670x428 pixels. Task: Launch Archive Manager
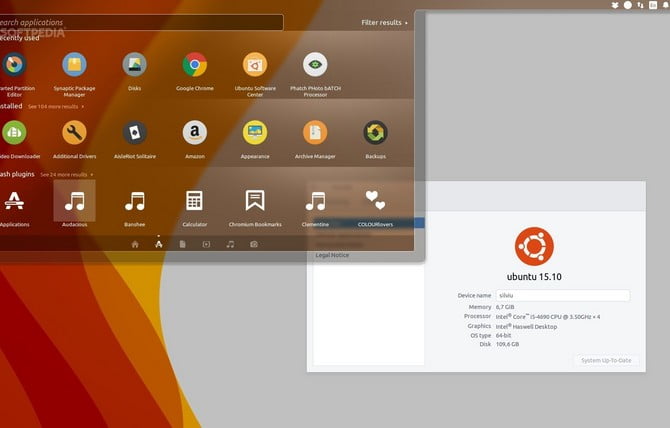(x=315, y=132)
